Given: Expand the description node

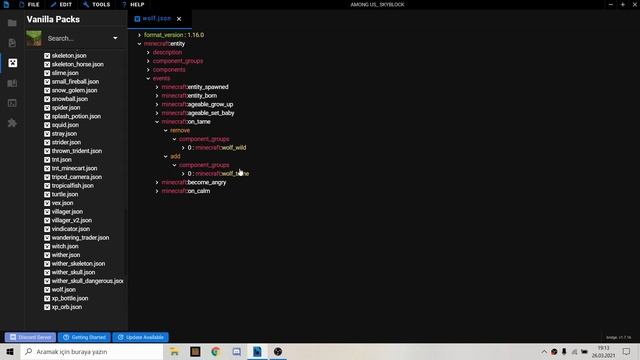Looking at the screenshot, I should click(148, 53).
